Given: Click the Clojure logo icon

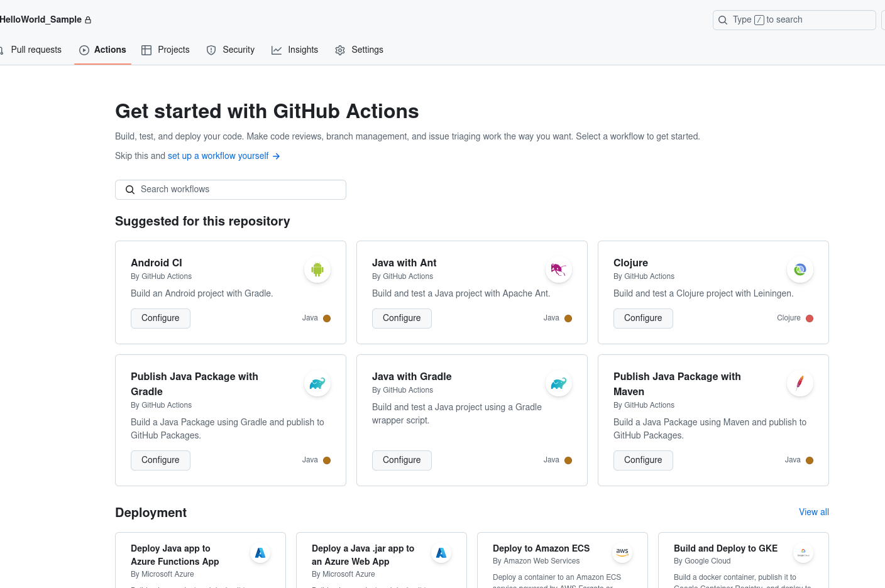Looking at the screenshot, I should coord(800,269).
